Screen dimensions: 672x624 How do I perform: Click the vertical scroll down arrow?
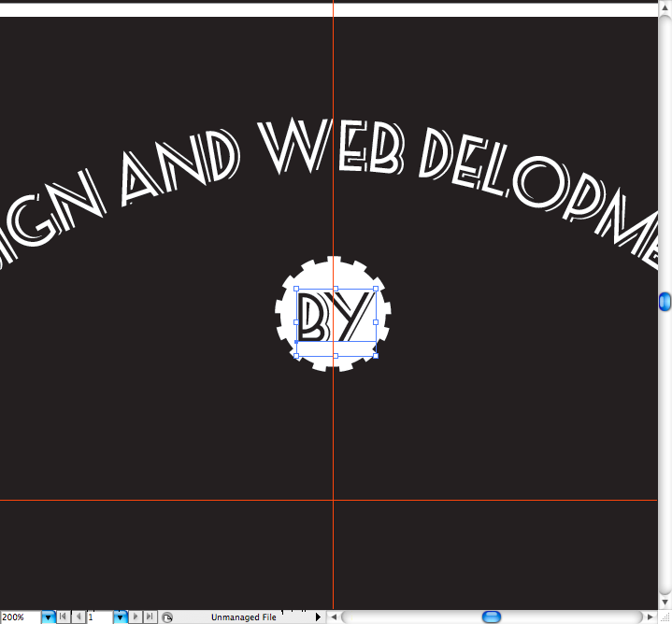pyautogui.click(x=665, y=603)
